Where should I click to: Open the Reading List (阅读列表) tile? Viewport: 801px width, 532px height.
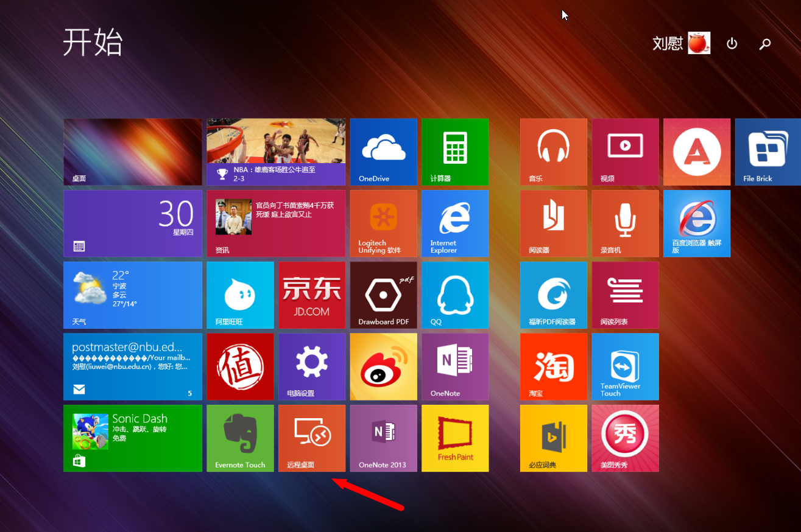626,295
